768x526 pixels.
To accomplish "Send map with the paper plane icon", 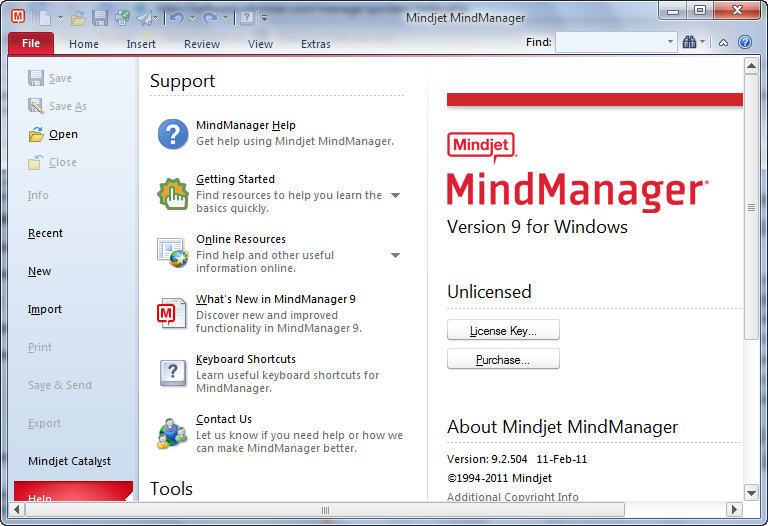I will point(144,18).
